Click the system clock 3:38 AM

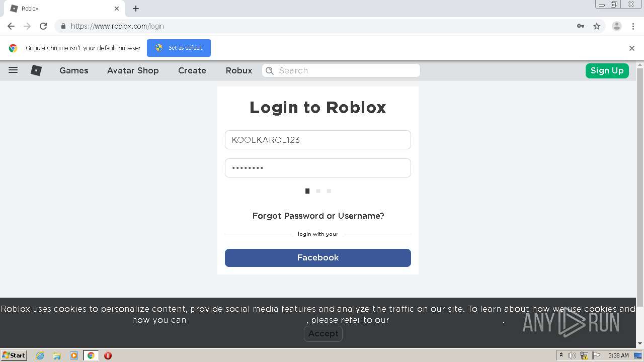[618, 355]
